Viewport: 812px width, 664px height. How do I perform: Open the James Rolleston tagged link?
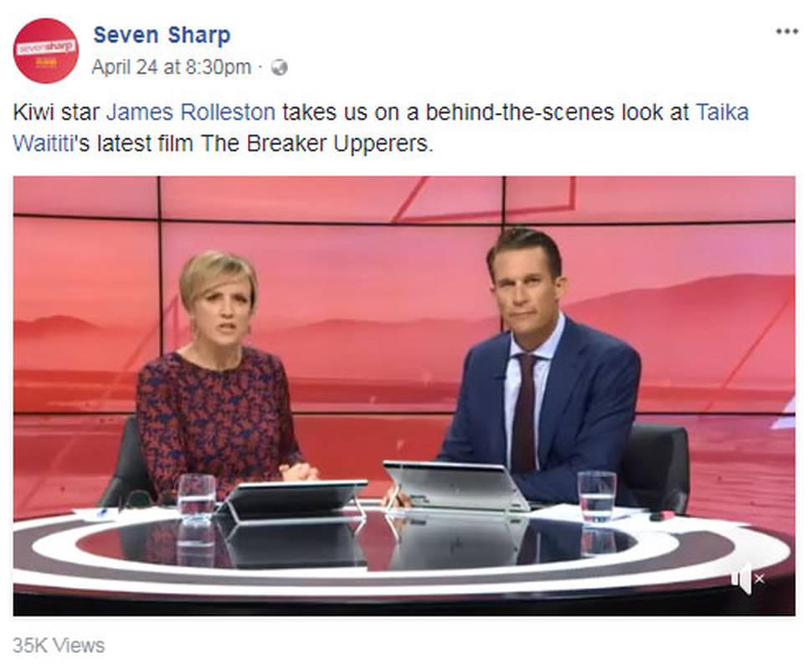191,112
